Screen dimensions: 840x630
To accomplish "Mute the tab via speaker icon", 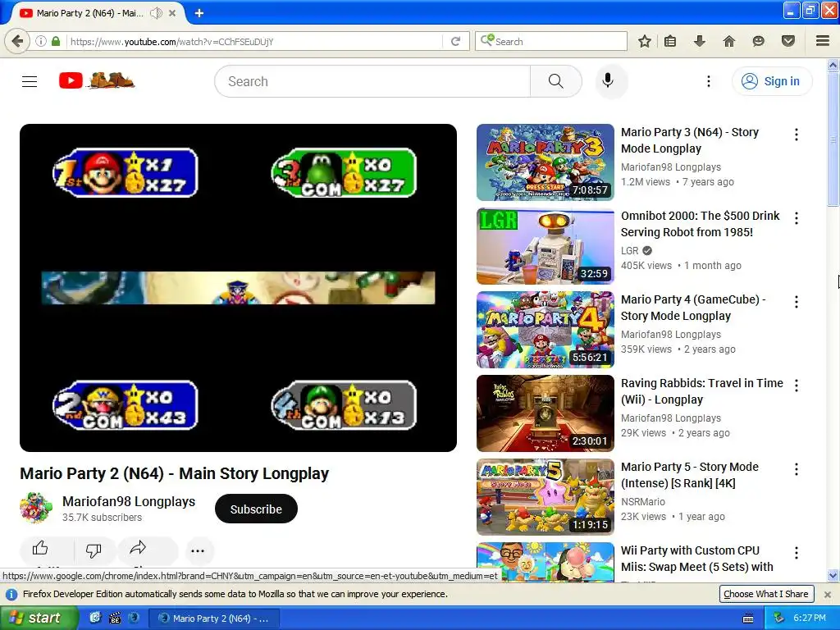I will [x=156, y=13].
